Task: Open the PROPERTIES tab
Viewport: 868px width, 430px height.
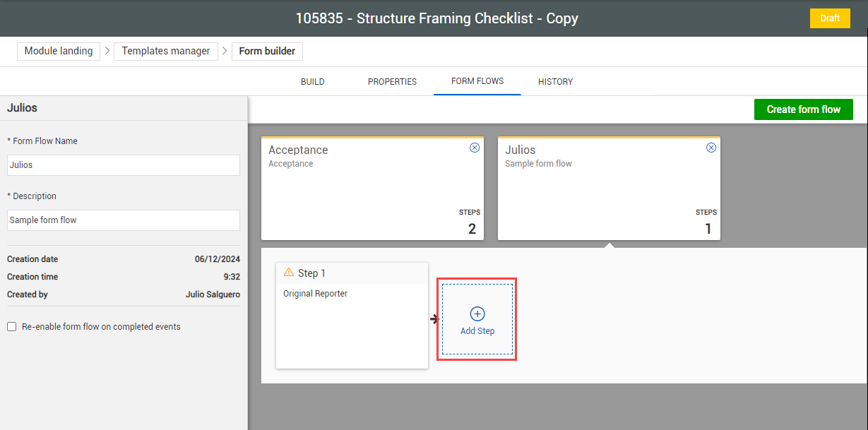Action: coord(392,81)
